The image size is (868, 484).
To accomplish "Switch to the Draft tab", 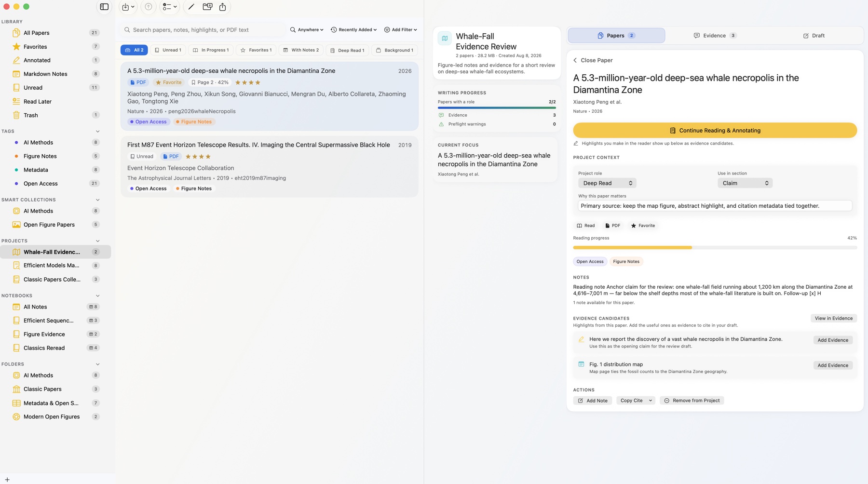I will pyautogui.click(x=814, y=36).
